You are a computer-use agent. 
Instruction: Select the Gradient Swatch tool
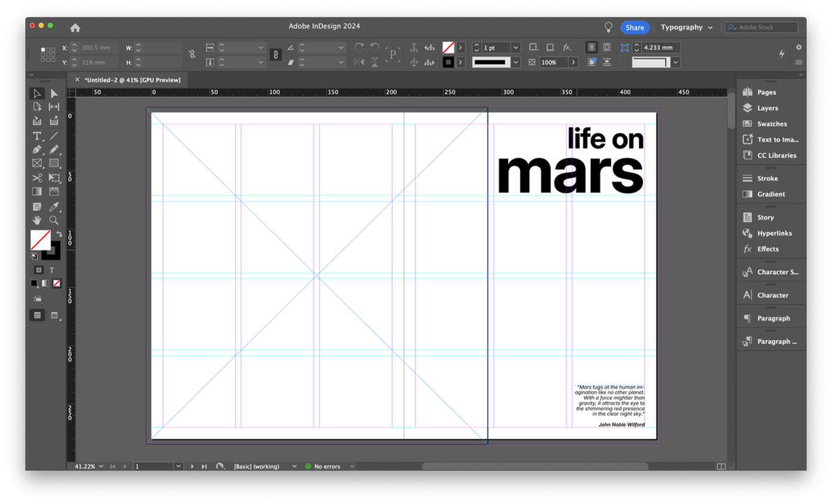tap(37, 191)
